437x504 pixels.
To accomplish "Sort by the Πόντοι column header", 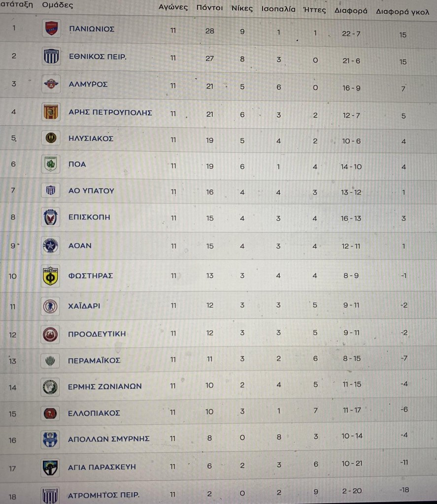I will (209, 8).
